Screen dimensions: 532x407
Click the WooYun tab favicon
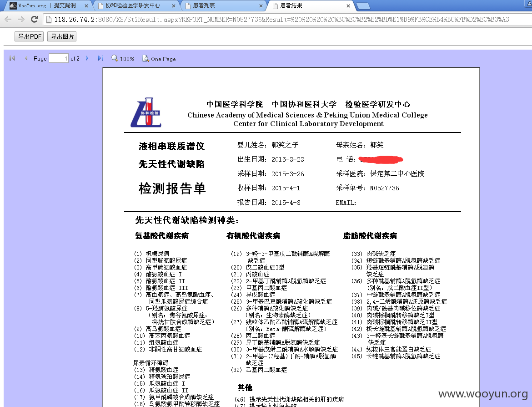click(x=13, y=5)
